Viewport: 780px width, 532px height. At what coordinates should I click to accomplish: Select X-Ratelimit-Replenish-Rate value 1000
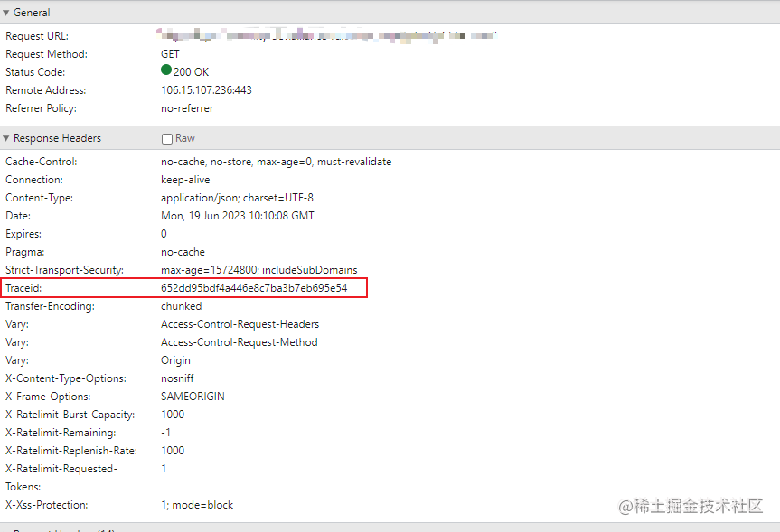coord(173,451)
